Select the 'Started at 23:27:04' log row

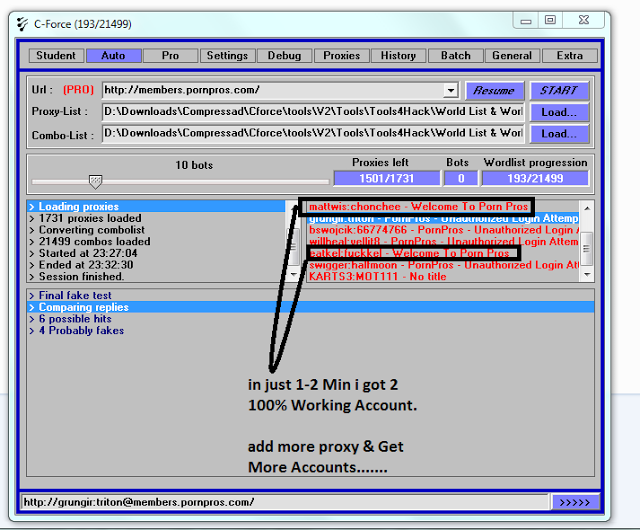pos(157,253)
